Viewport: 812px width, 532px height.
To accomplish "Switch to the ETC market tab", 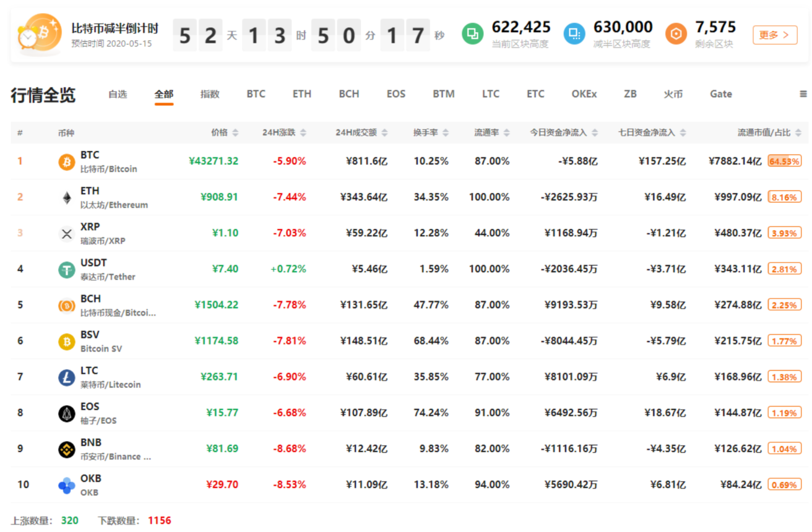I will tap(535, 94).
